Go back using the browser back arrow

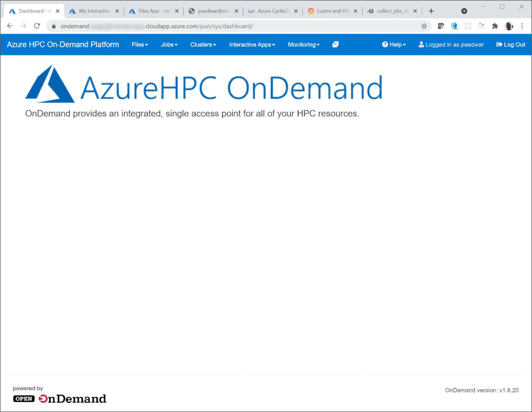pos(10,26)
